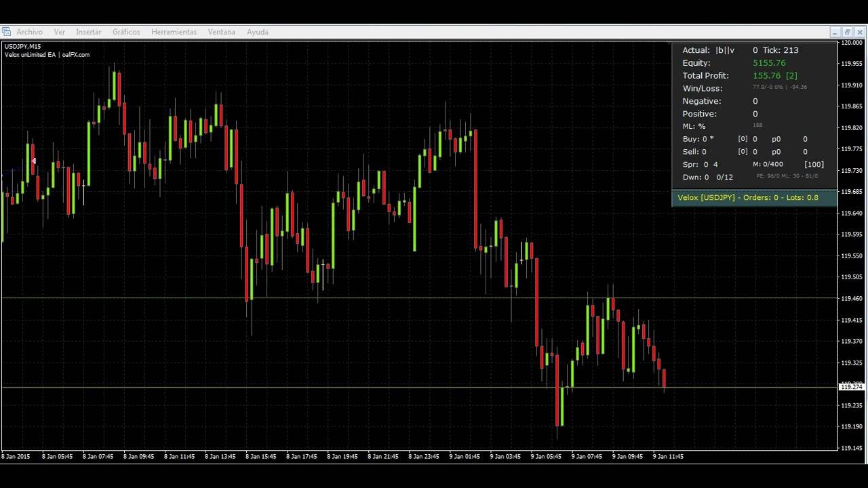Click the 'Tick: 213' readout
Image resolution: width=868 pixels, height=488 pixels.
pyautogui.click(x=781, y=50)
